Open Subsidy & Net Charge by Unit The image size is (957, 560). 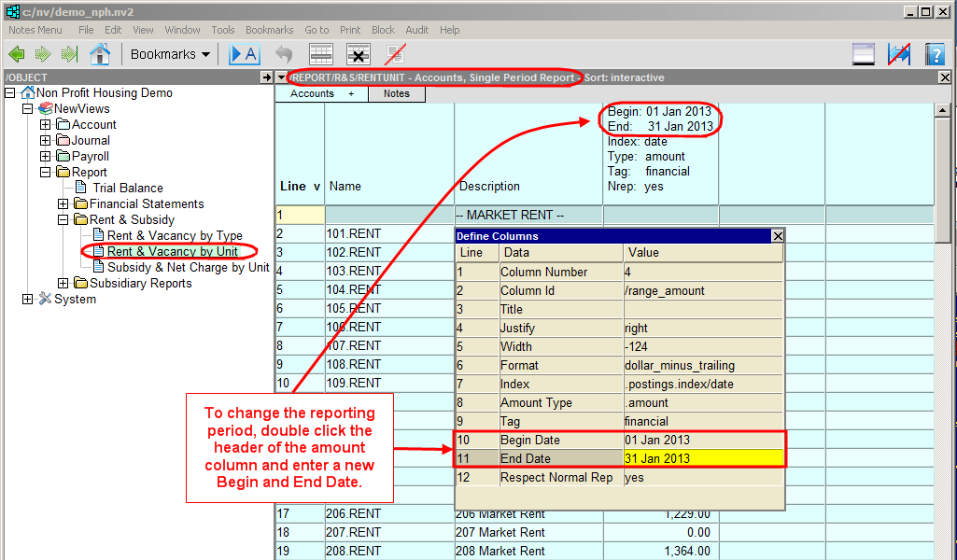[x=188, y=268]
